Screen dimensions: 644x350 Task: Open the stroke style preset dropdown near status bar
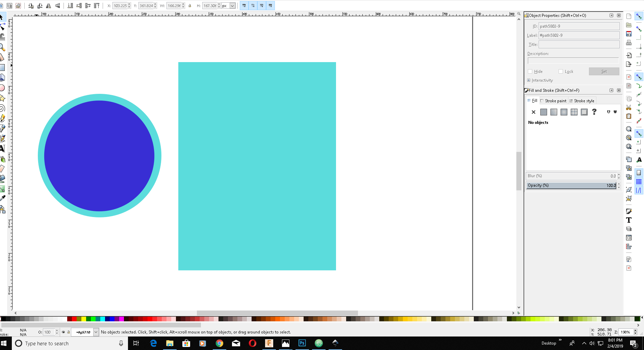click(x=95, y=332)
